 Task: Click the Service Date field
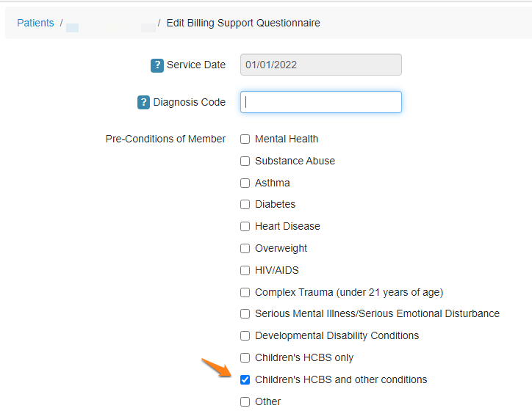[x=320, y=65]
